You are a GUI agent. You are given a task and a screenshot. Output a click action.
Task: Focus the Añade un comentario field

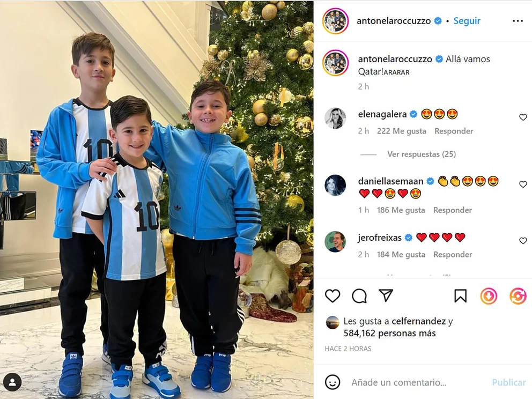(417, 383)
